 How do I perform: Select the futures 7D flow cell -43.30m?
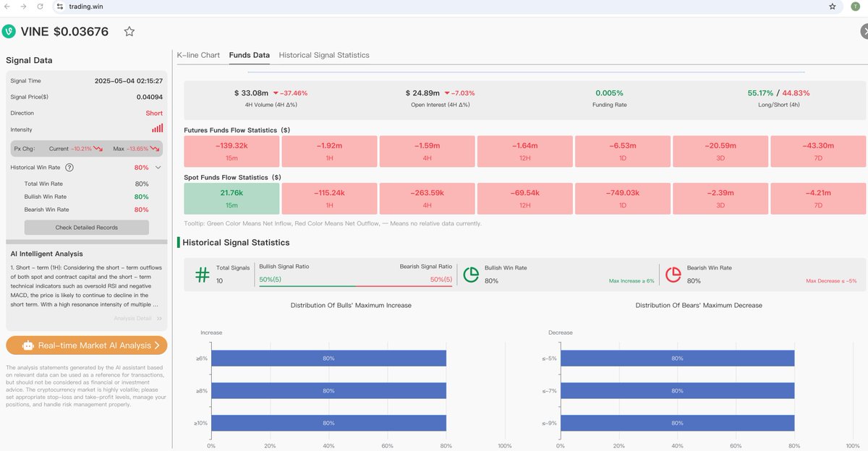tap(818, 151)
